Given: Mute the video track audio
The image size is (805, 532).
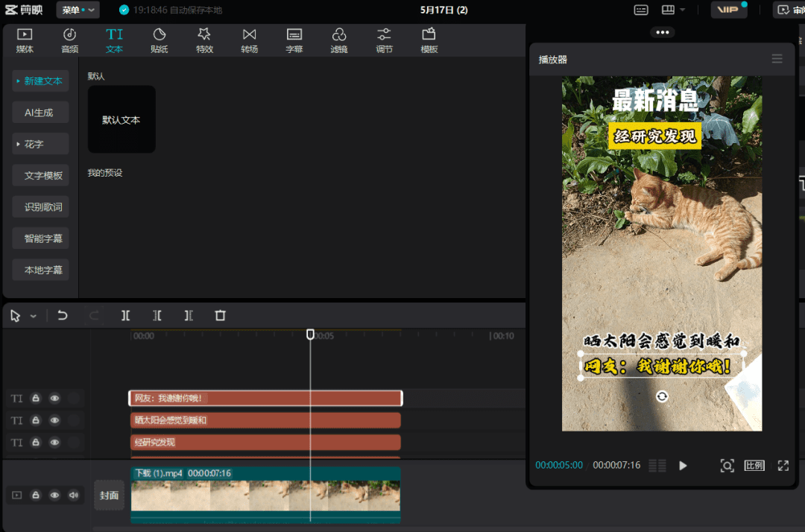Looking at the screenshot, I should coord(74,495).
